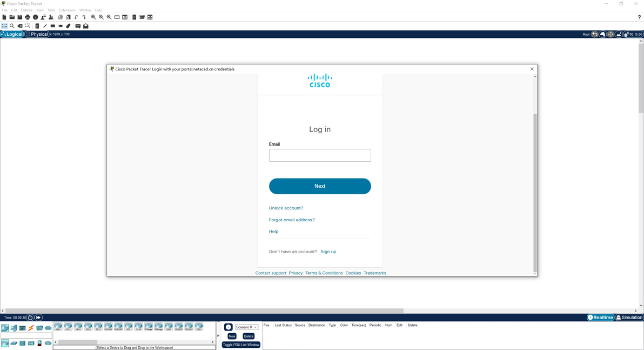Image resolution: width=644 pixels, height=350 pixels.
Task: Click the New scenario button
Action: coord(232,336)
